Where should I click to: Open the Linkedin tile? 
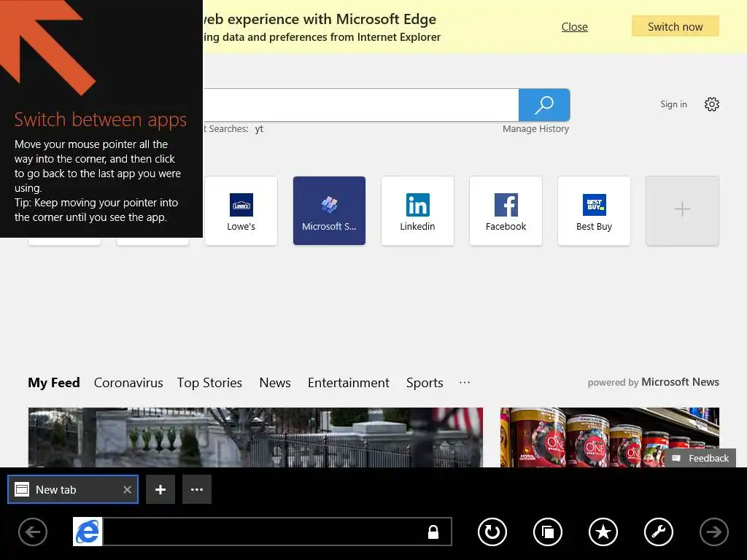417,211
